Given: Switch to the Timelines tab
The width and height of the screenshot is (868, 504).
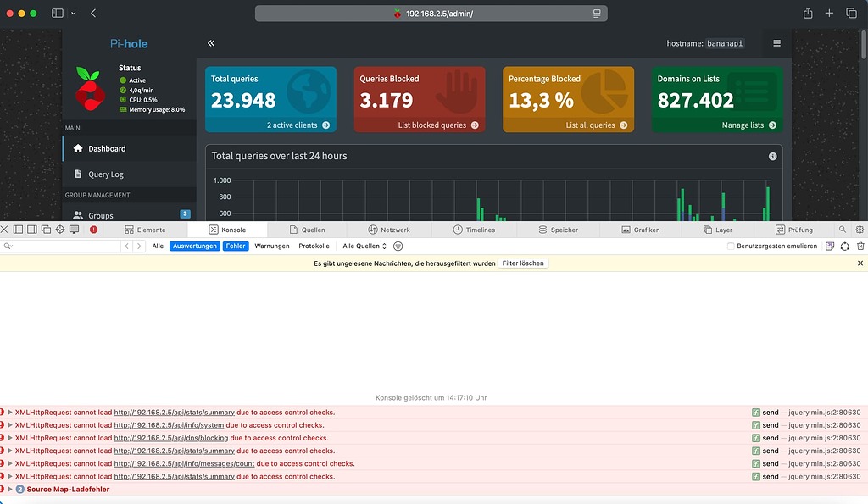Looking at the screenshot, I should click(x=474, y=230).
